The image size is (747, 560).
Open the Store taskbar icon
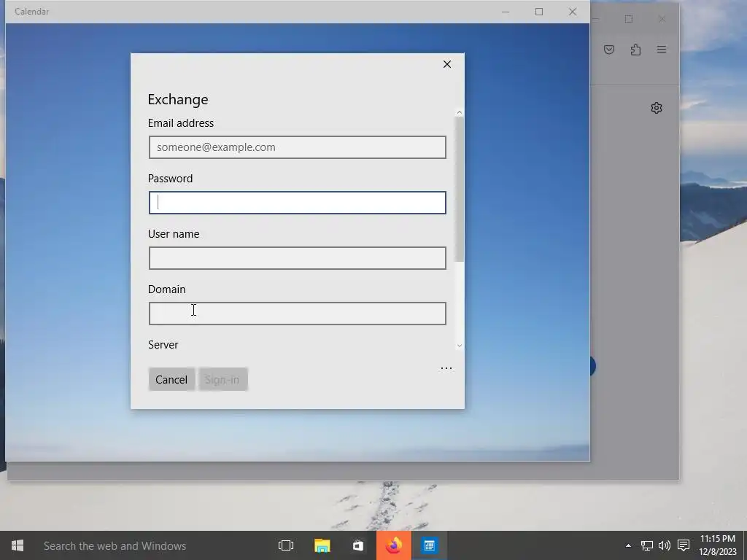(x=357, y=545)
